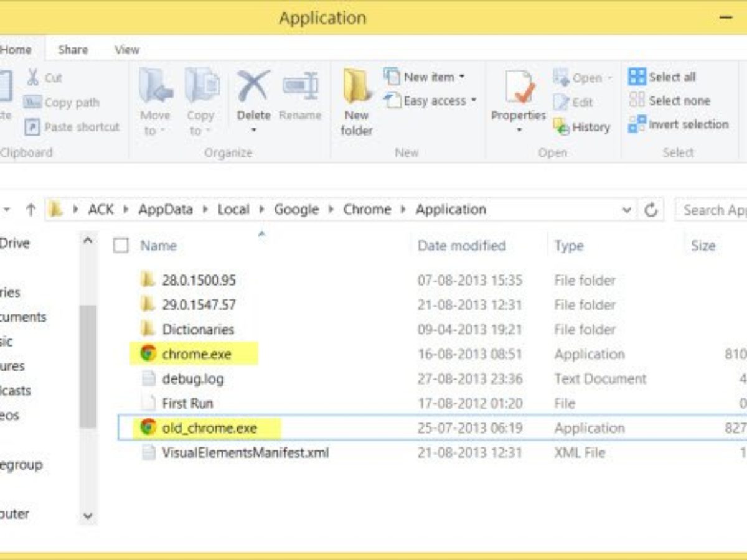Viewport: 747px width, 560px height.
Task: Click the Invert selection icon
Action: [x=637, y=124]
